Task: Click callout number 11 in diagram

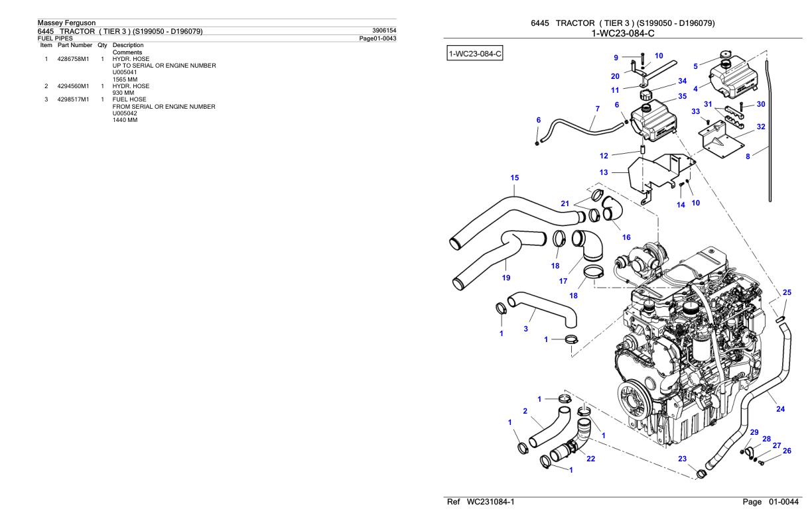Action: [x=614, y=89]
